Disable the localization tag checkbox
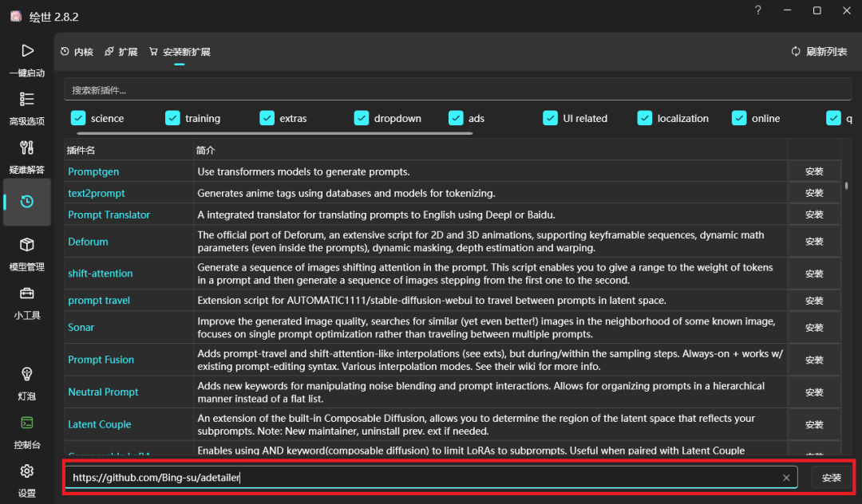 click(645, 118)
